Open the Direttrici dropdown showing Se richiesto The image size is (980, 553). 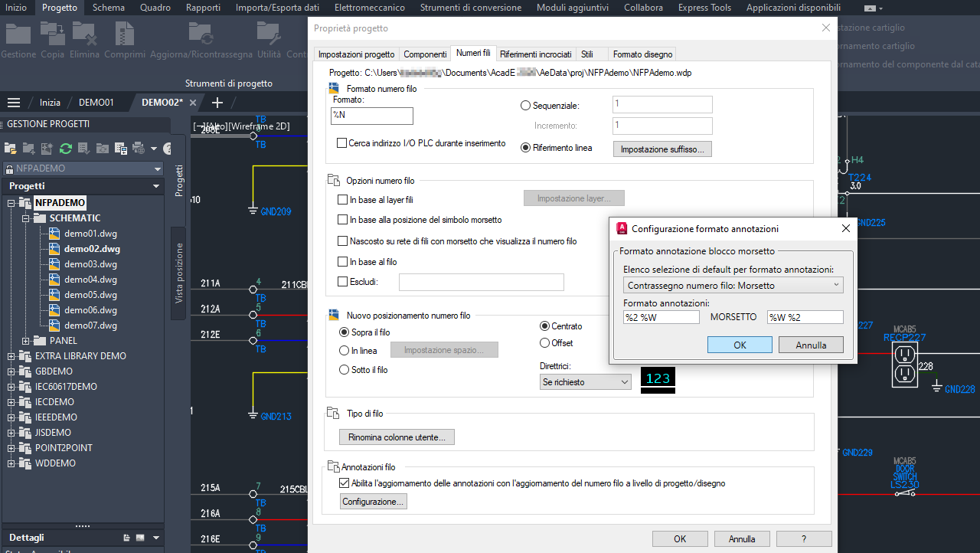click(585, 381)
